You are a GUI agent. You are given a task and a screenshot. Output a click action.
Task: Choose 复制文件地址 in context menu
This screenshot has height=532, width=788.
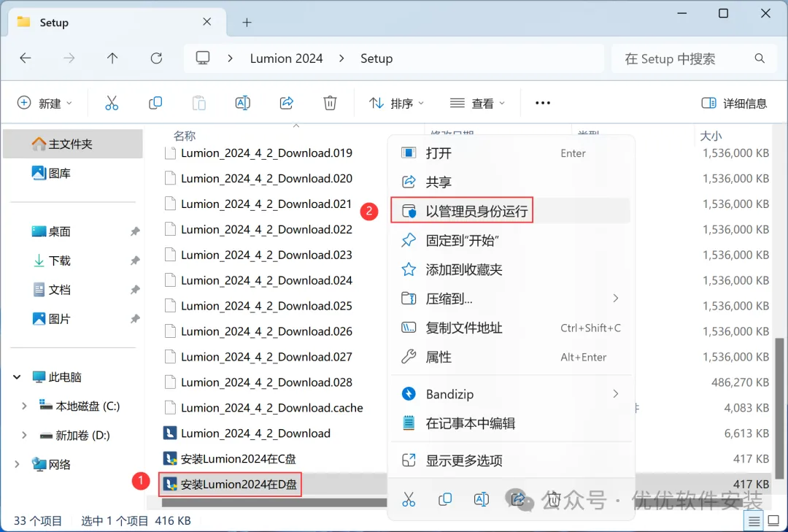pos(511,328)
